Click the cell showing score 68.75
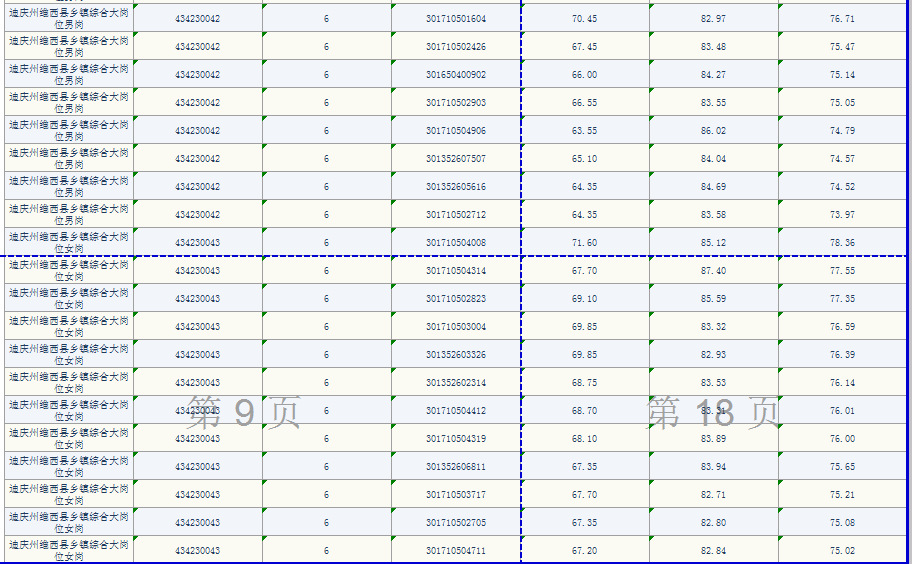The height and width of the screenshot is (564, 912). point(585,383)
